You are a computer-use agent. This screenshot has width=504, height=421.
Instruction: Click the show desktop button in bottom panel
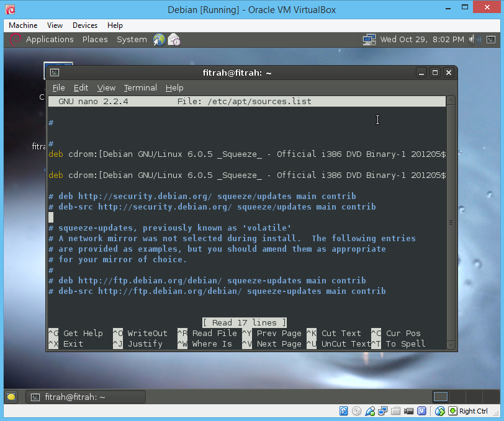11,397
